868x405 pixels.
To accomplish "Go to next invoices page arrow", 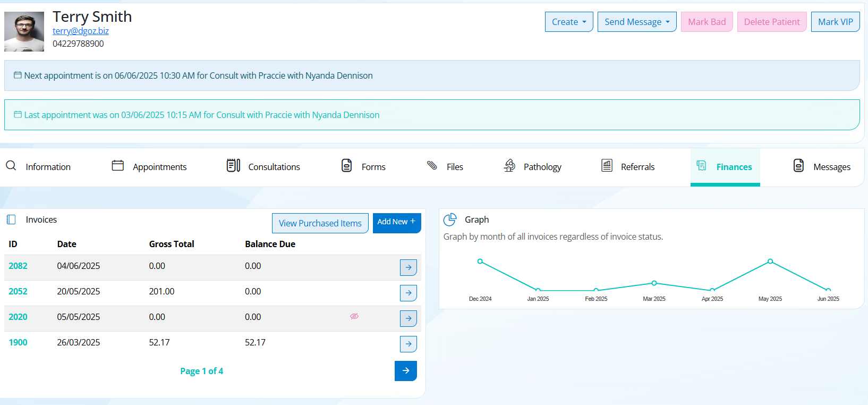I will pyautogui.click(x=406, y=371).
